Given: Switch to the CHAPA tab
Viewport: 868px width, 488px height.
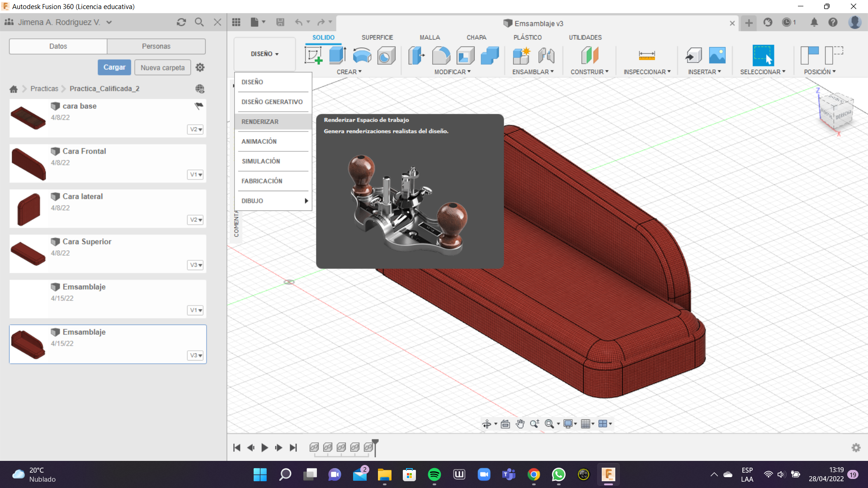Looking at the screenshot, I should (x=476, y=38).
